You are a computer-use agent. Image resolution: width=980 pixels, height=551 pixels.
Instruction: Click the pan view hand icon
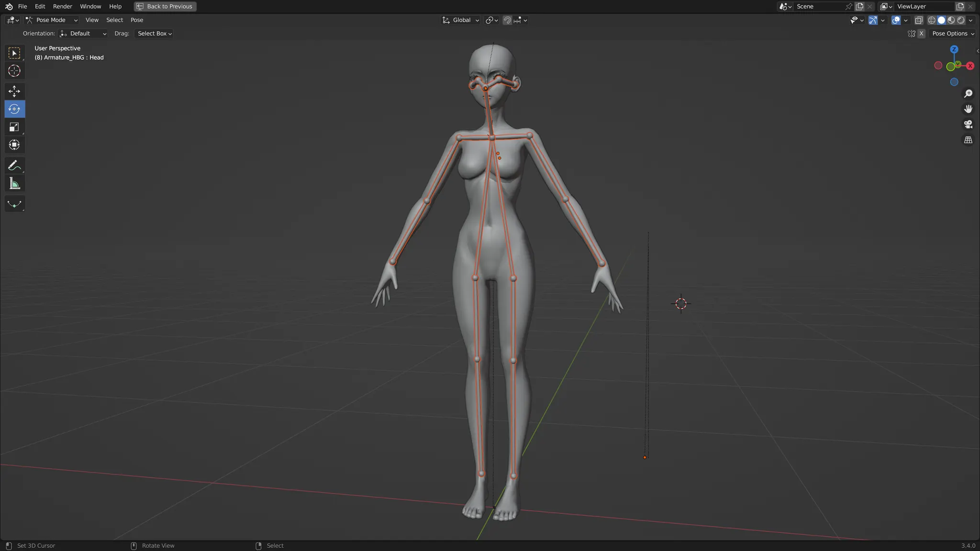(968, 109)
